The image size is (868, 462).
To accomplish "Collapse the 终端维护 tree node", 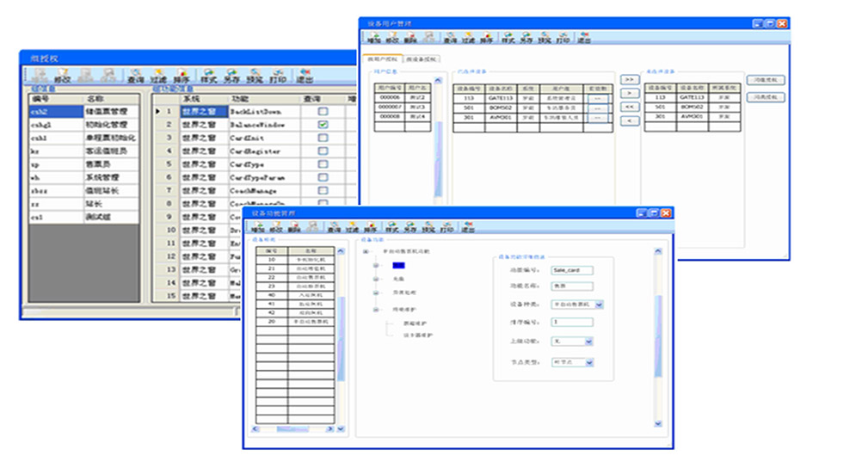I will (376, 307).
